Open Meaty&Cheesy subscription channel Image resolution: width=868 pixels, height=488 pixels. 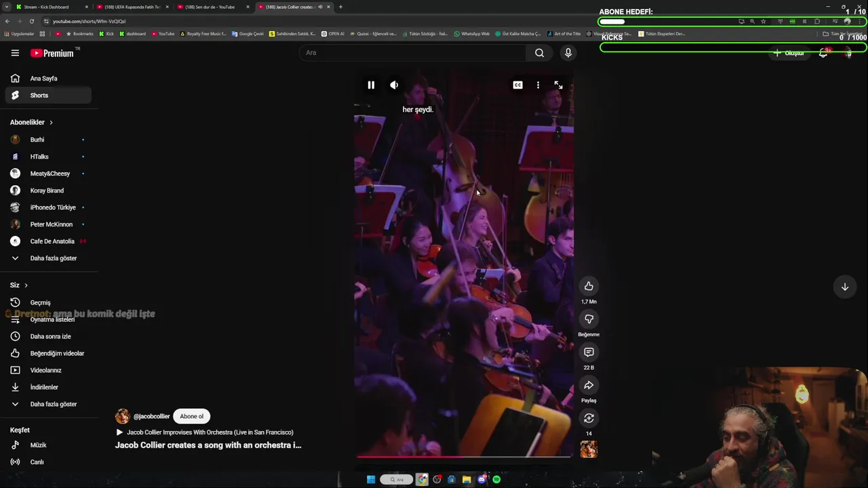click(x=47, y=174)
